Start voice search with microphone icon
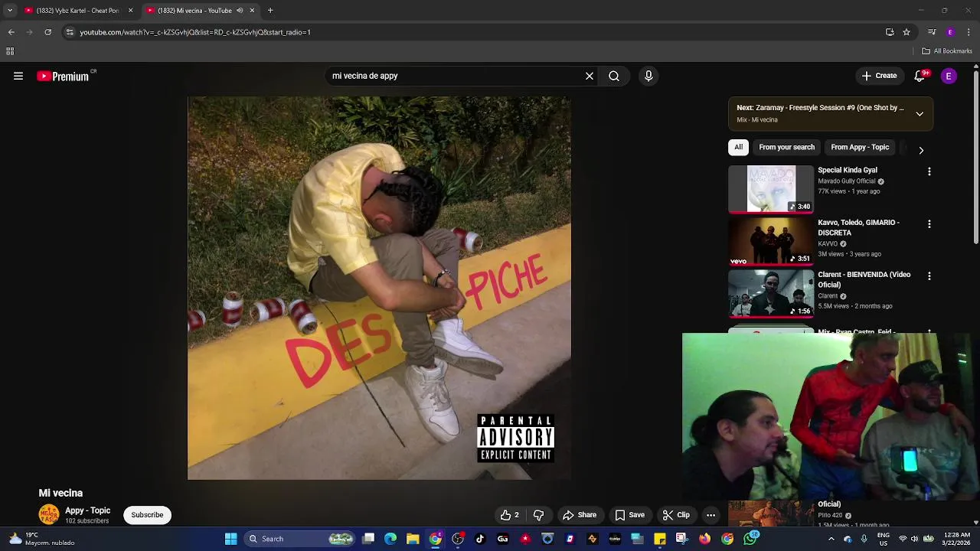Viewport: 980px width, 551px height. click(x=648, y=76)
